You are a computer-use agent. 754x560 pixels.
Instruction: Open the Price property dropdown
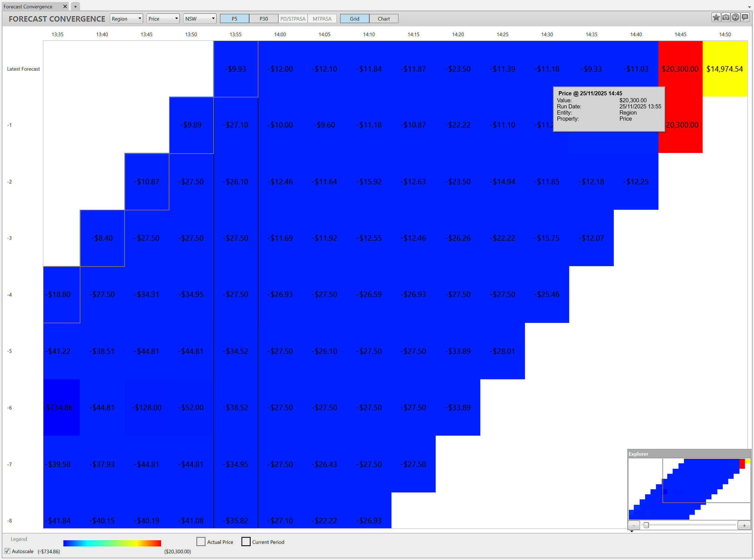pyautogui.click(x=163, y=19)
